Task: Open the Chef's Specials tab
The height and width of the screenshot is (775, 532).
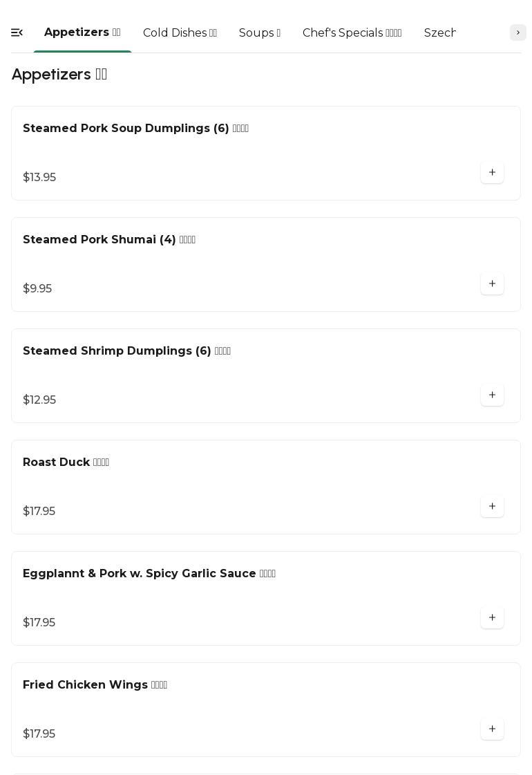Action: [352, 33]
